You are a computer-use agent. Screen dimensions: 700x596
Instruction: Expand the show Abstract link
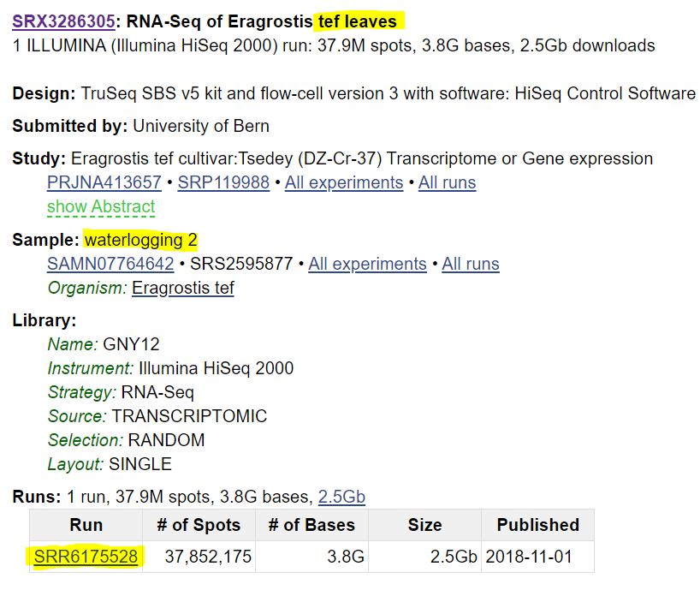point(101,207)
